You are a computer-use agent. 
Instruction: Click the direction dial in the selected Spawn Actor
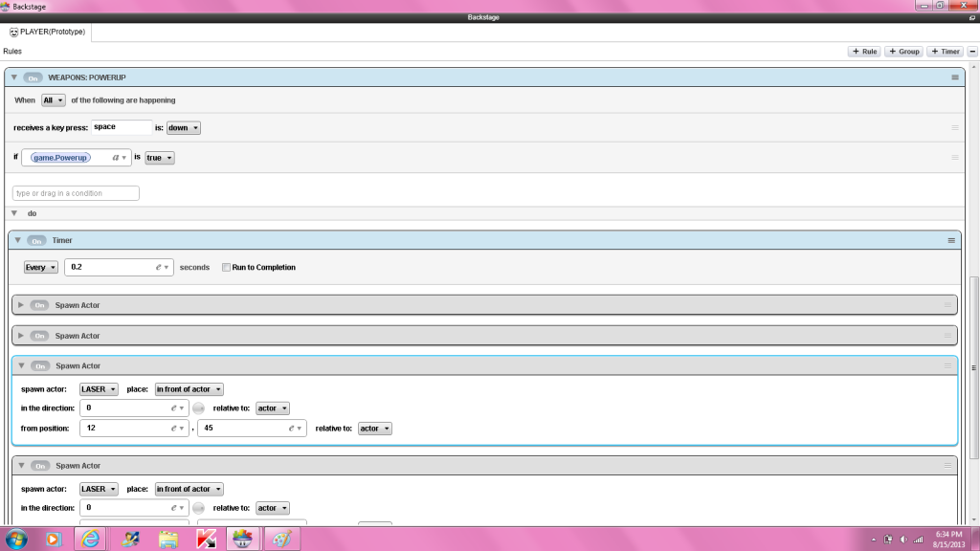point(198,408)
